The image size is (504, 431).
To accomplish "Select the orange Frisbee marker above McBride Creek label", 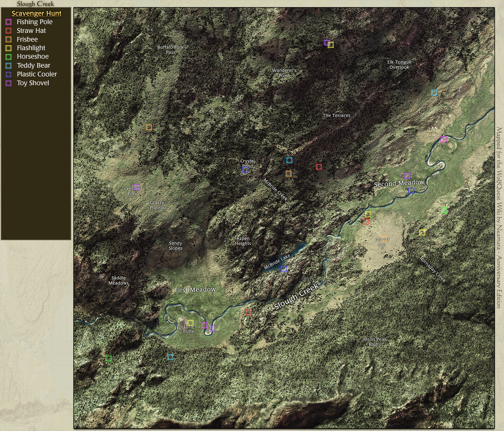I will (x=289, y=174).
